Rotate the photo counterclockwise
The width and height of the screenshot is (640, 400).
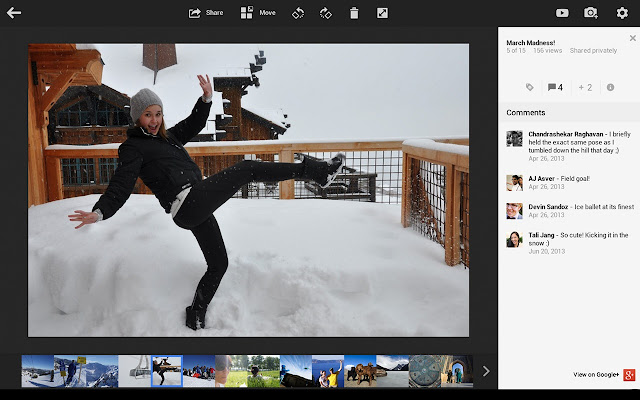(298, 13)
